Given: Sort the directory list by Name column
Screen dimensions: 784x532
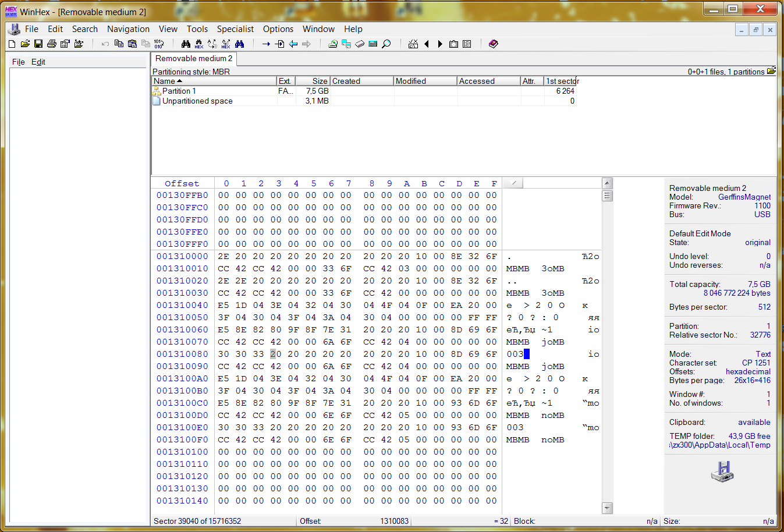Looking at the screenshot, I should (x=214, y=81).
